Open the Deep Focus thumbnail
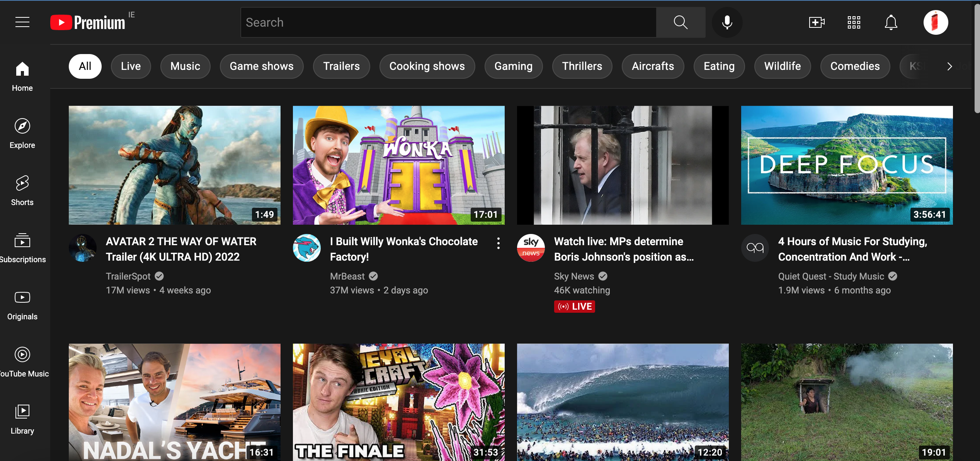 (847, 165)
